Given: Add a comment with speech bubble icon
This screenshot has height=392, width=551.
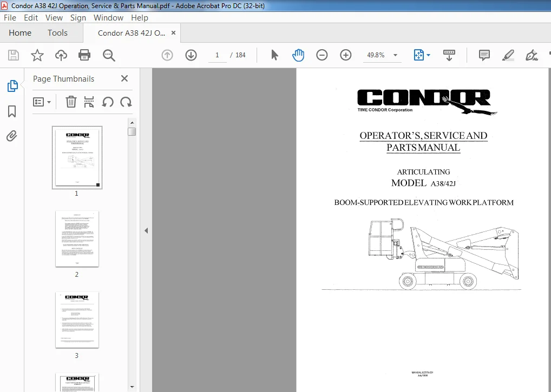Looking at the screenshot, I should [x=484, y=55].
